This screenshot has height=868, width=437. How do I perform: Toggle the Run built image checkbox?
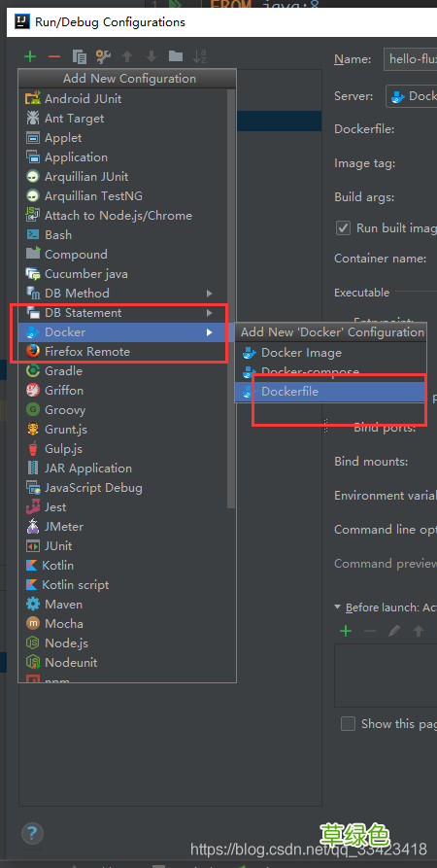point(344,228)
